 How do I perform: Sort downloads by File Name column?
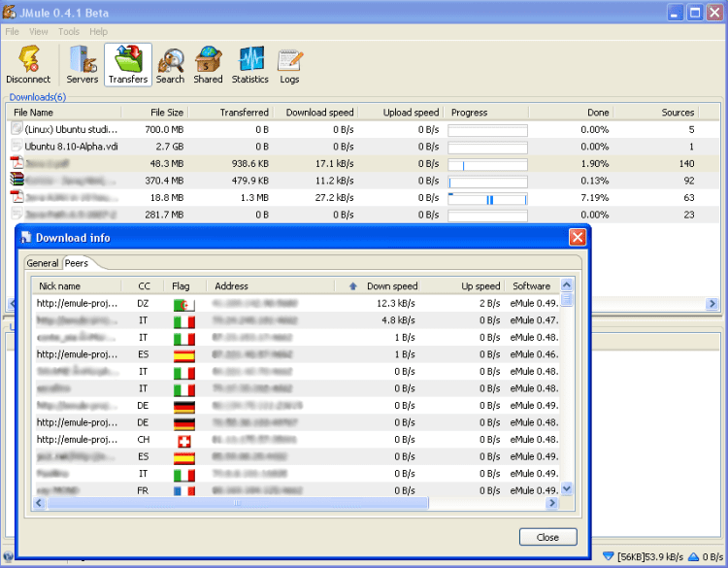click(64, 113)
